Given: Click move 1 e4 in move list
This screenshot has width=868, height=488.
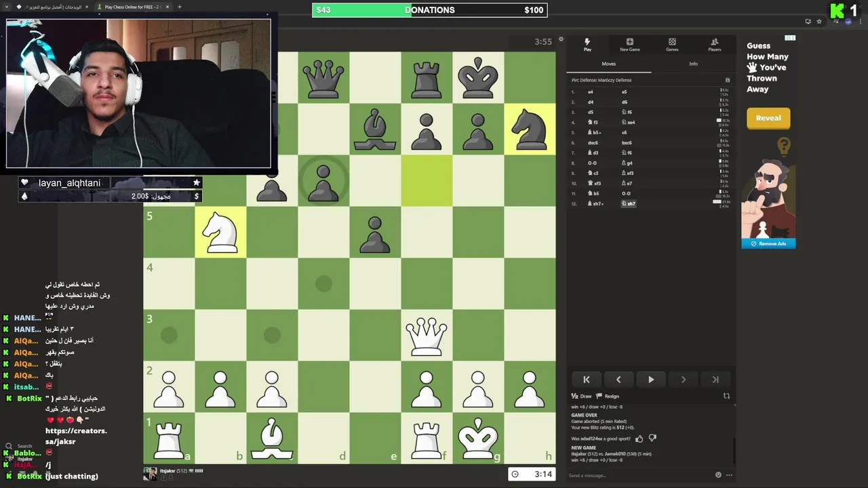Looking at the screenshot, I should tap(591, 91).
